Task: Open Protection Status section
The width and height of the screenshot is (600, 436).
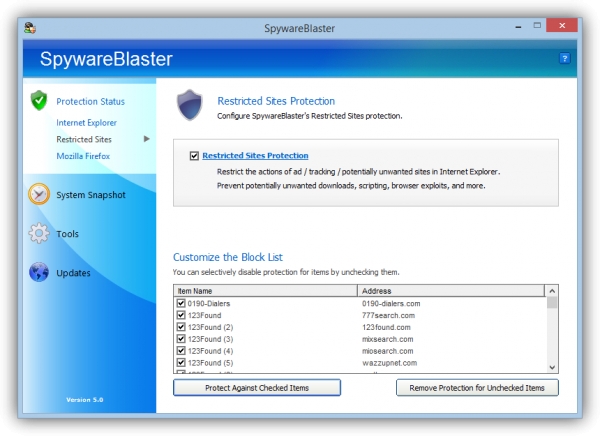Action: pos(90,101)
